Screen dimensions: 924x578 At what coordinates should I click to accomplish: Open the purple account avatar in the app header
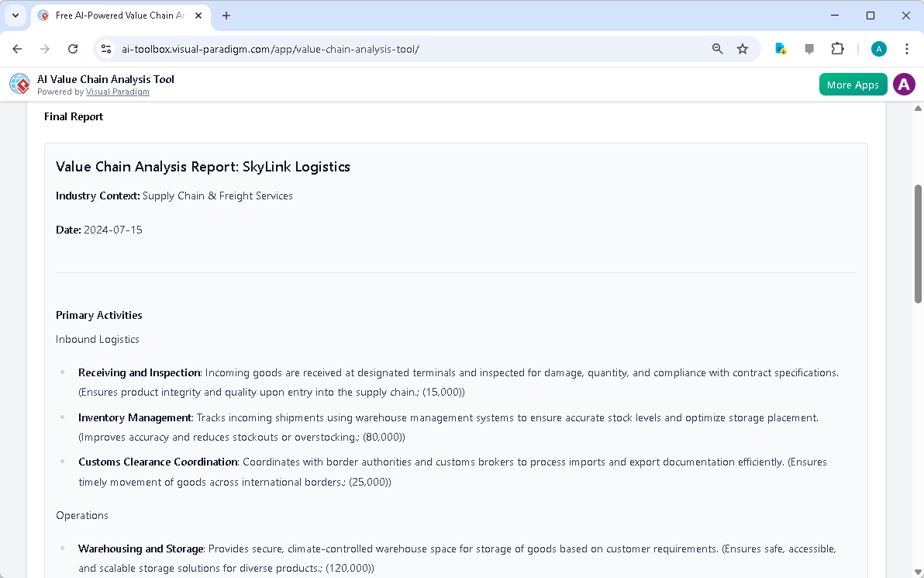pyautogui.click(x=904, y=84)
